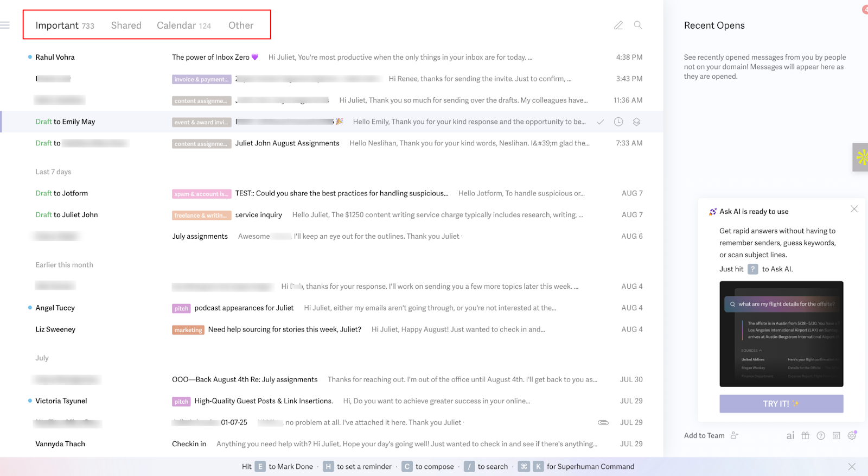Click content assignment label on August Assignments email
Image resolution: width=868 pixels, height=476 pixels.
point(202,144)
